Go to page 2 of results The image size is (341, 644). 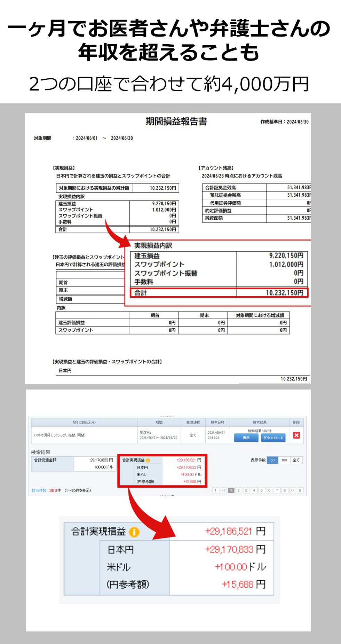coord(239,490)
